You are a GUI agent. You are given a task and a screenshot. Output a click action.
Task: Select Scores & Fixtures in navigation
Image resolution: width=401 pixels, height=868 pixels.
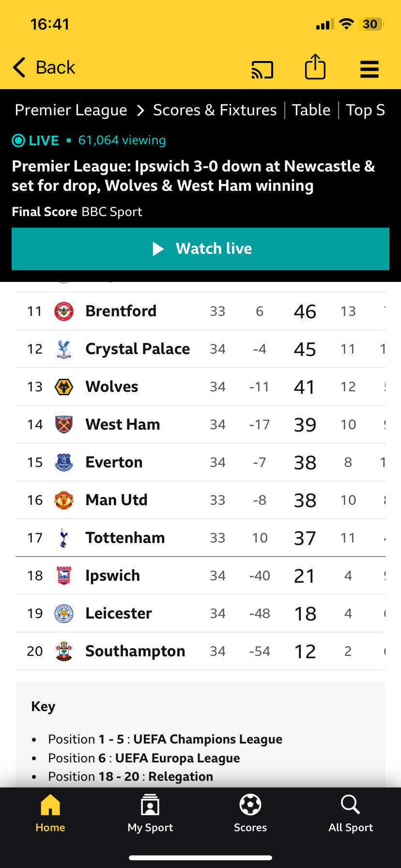pyautogui.click(x=215, y=110)
